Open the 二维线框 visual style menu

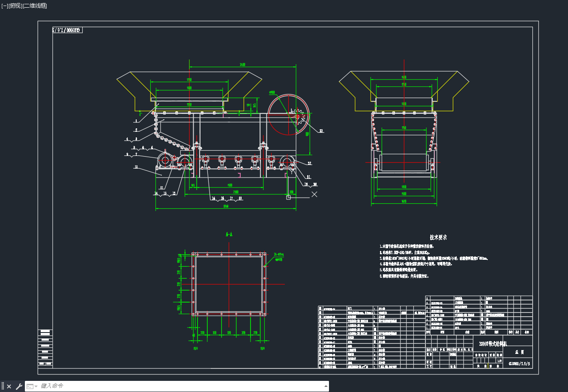[x=35, y=6]
